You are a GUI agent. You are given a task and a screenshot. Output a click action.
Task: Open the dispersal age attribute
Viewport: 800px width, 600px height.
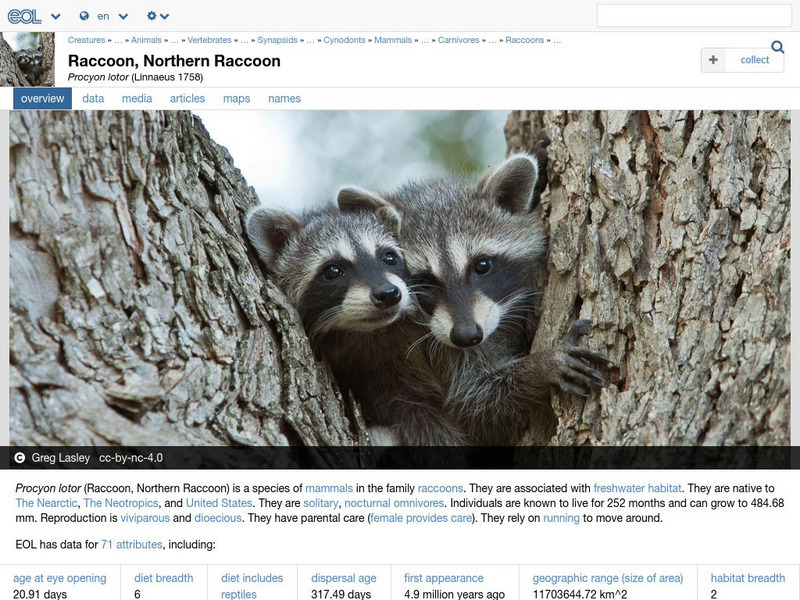click(x=344, y=578)
